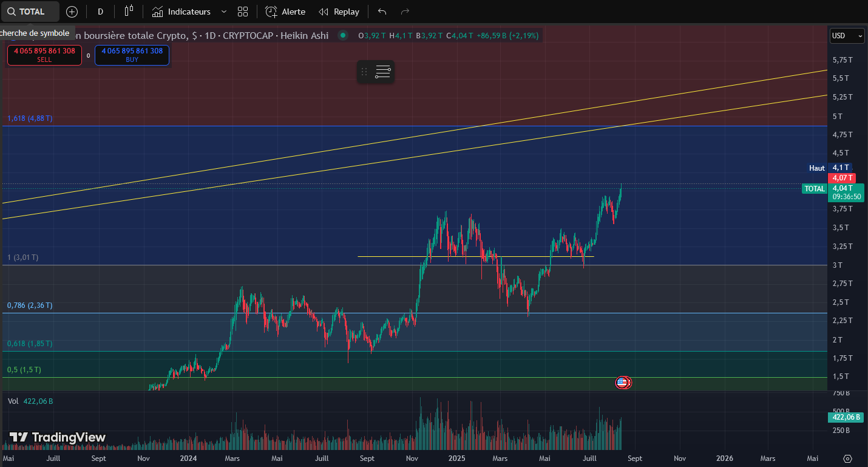The height and width of the screenshot is (467, 868).
Task: Click the US flag economic event marker
Action: (x=622, y=382)
